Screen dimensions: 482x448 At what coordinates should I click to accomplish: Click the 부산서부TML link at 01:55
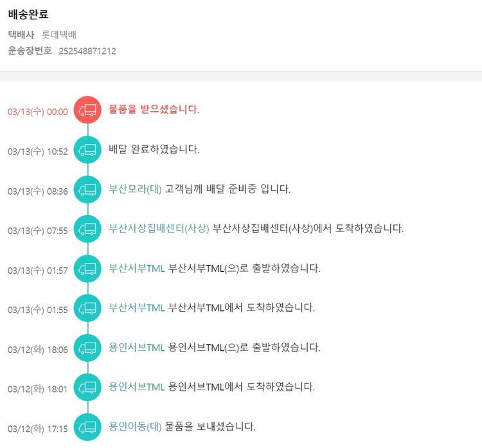point(137,307)
